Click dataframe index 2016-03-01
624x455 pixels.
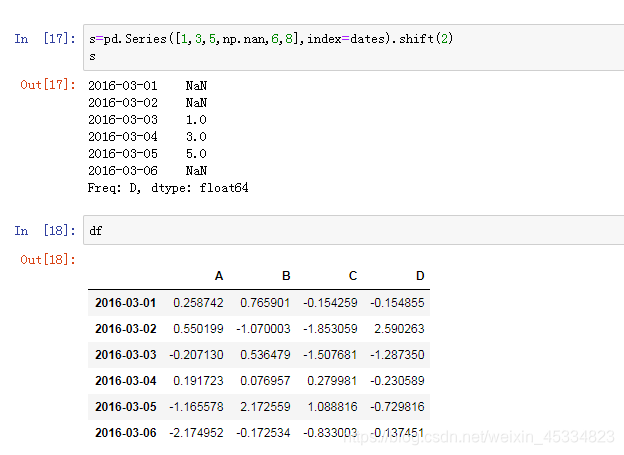click(126, 303)
